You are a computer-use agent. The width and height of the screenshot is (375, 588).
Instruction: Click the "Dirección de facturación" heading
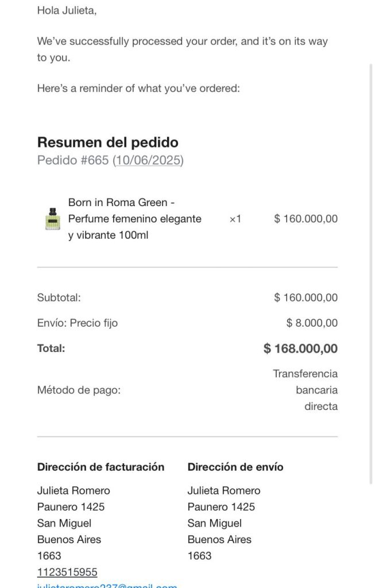pos(100,467)
